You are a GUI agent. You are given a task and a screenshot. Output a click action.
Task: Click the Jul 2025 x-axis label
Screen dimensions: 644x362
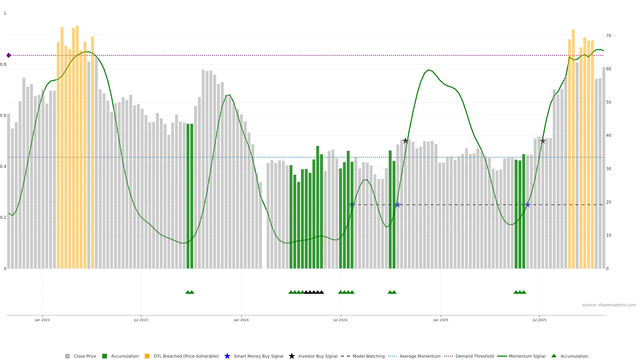click(x=539, y=320)
